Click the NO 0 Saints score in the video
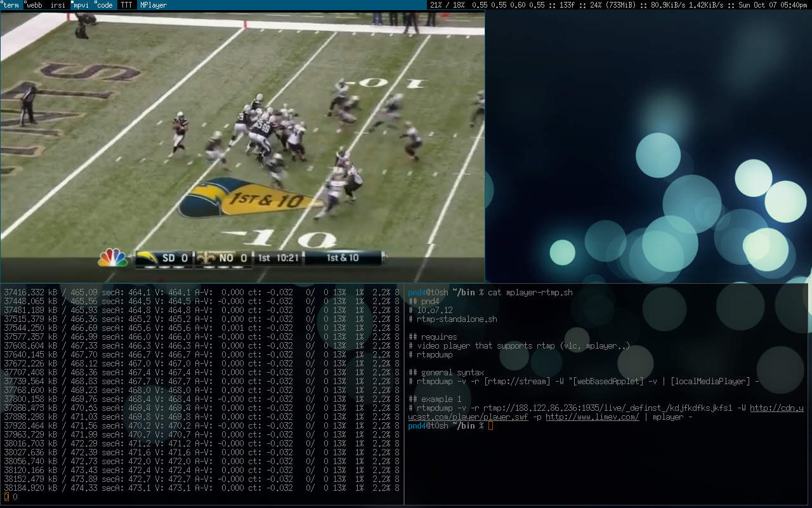Image resolution: width=812 pixels, height=508 pixels. (223, 258)
